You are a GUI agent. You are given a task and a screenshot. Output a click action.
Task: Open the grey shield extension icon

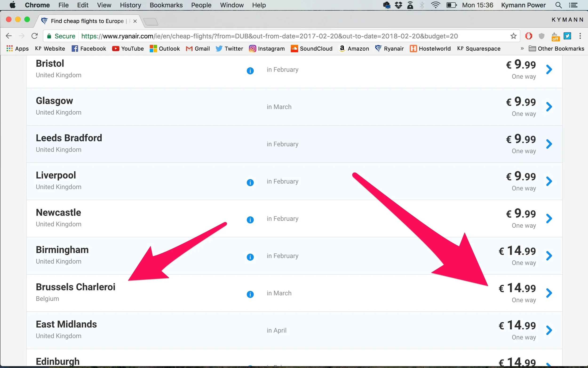[541, 36]
